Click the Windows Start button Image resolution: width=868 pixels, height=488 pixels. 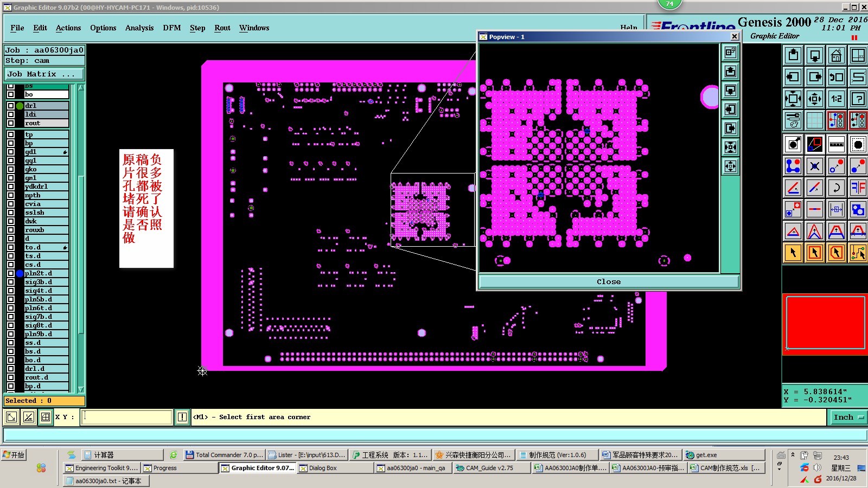pyautogui.click(x=14, y=455)
